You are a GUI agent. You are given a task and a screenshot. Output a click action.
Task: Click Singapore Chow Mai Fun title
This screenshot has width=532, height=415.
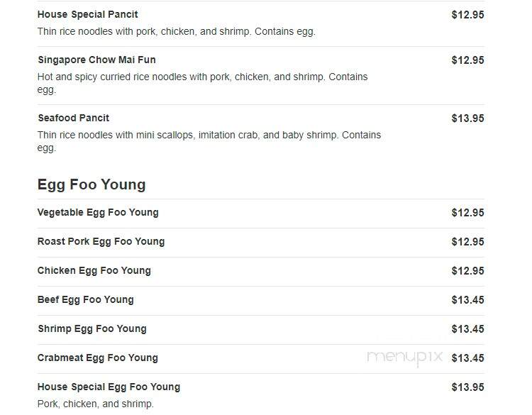(x=96, y=60)
